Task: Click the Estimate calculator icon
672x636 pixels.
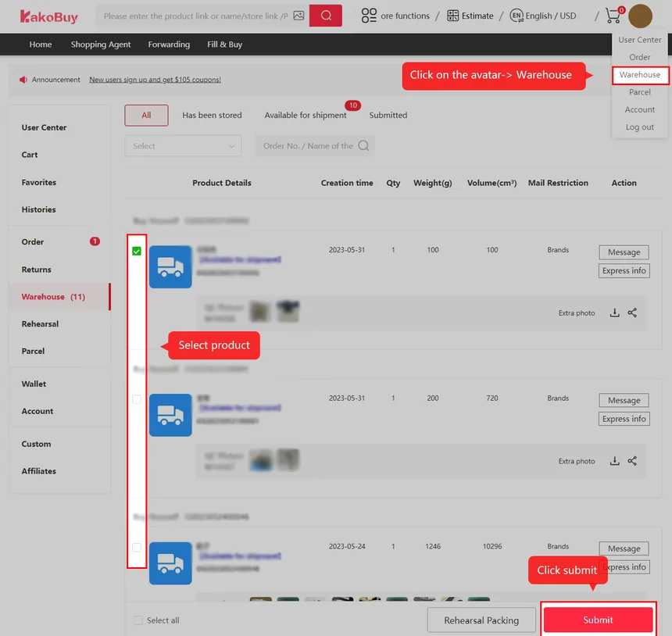Action: pyautogui.click(x=452, y=16)
